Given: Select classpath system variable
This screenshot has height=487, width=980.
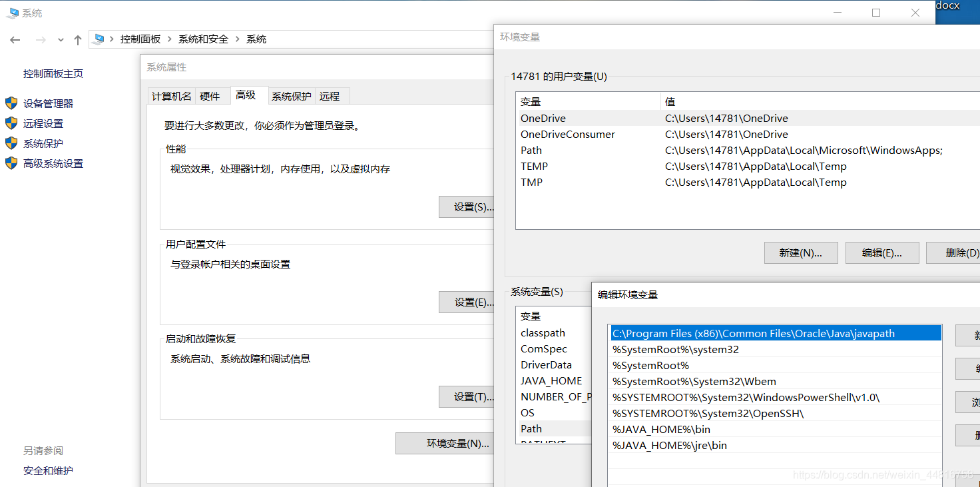Looking at the screenshot, I should tap(554, 333).
